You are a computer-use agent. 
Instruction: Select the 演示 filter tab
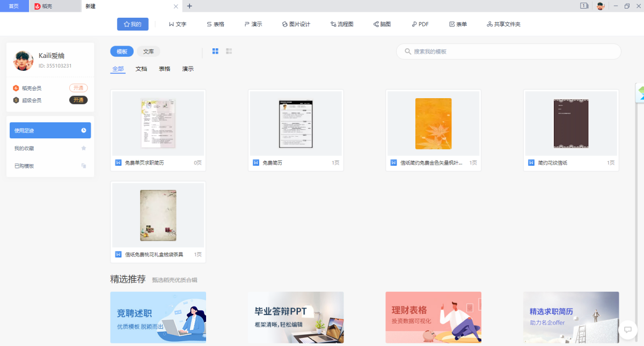click(188, 69)
